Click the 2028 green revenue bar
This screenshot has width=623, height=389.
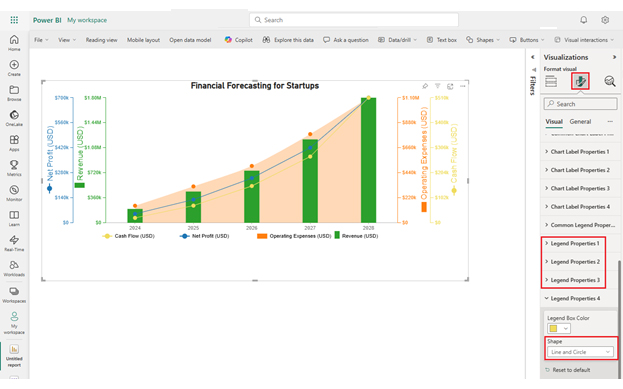(368, 160)
